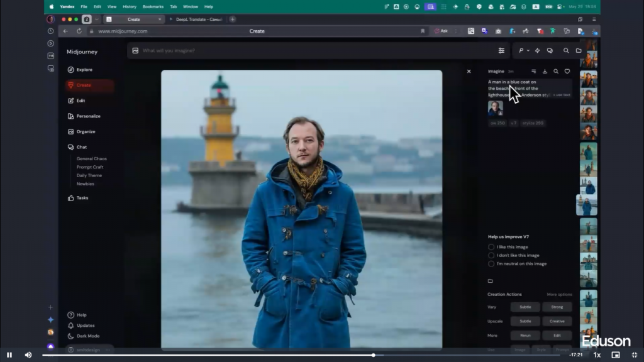
Task: Open Chat in Midjourney sidebar
Action: point(77,147)
